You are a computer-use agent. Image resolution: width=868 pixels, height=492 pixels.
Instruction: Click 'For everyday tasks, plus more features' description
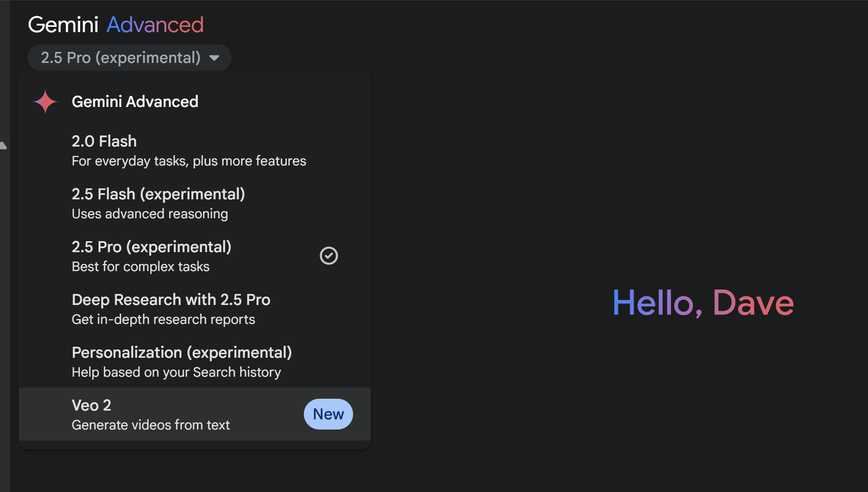pyautogui.click(x=189, y=161)
